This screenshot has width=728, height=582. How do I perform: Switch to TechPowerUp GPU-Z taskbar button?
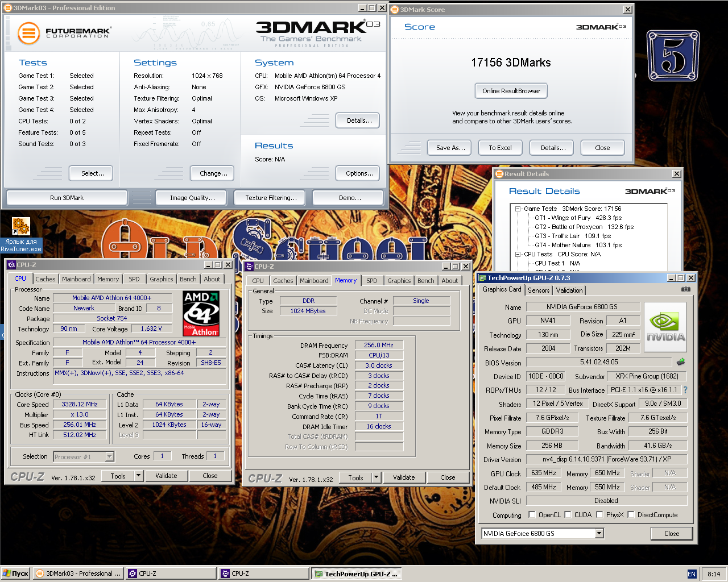pos(356,574)
